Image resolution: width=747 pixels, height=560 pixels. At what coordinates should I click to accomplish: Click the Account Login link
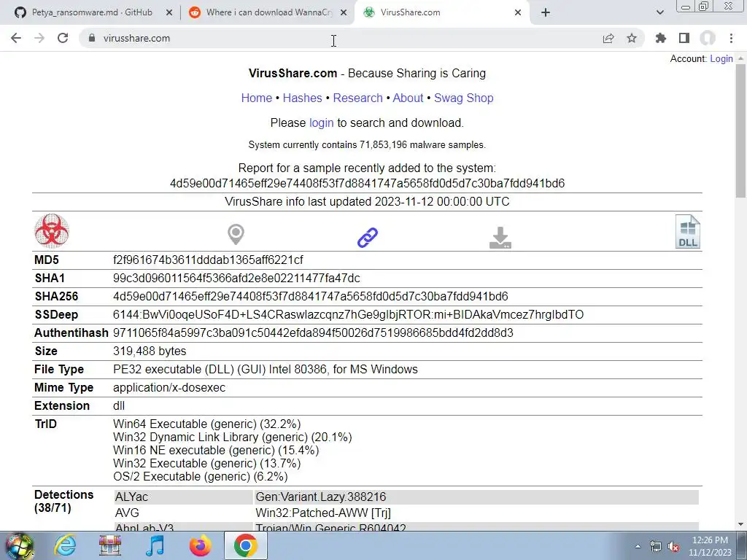coord(721,58)
